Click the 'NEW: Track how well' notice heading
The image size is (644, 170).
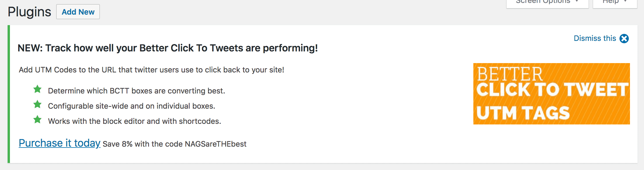pyautogui.click(x=168, y=48)
